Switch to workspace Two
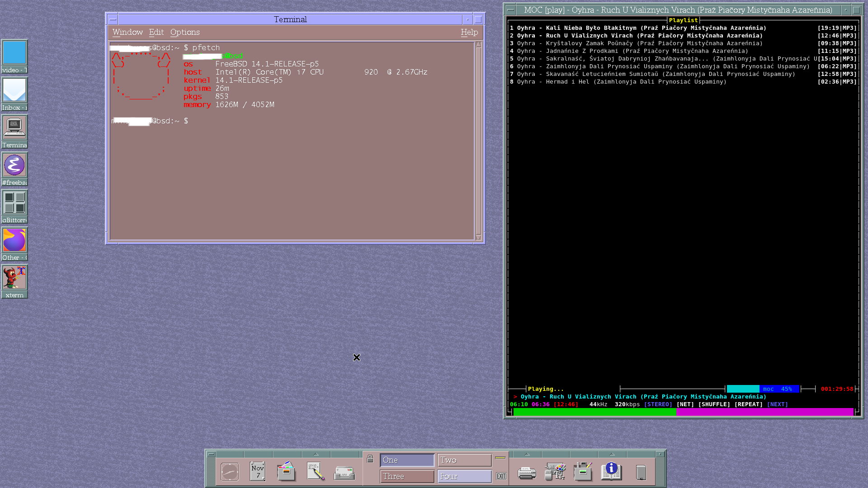Image resolution: width=868 pixels, height=488 pixels. point(465,460)
